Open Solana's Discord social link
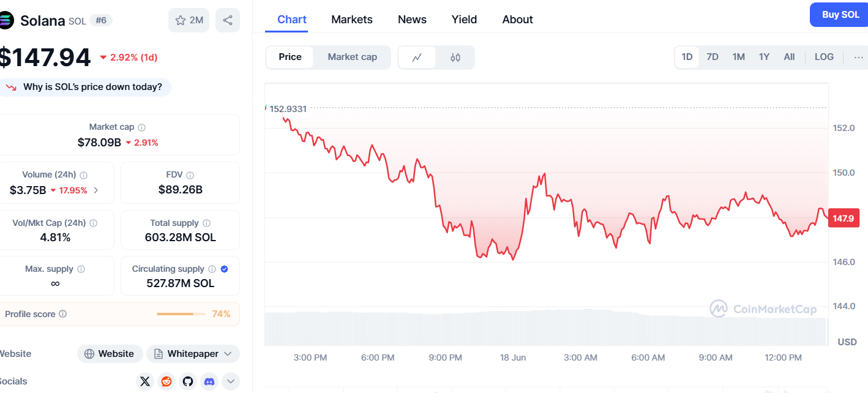 pos(209,381)
